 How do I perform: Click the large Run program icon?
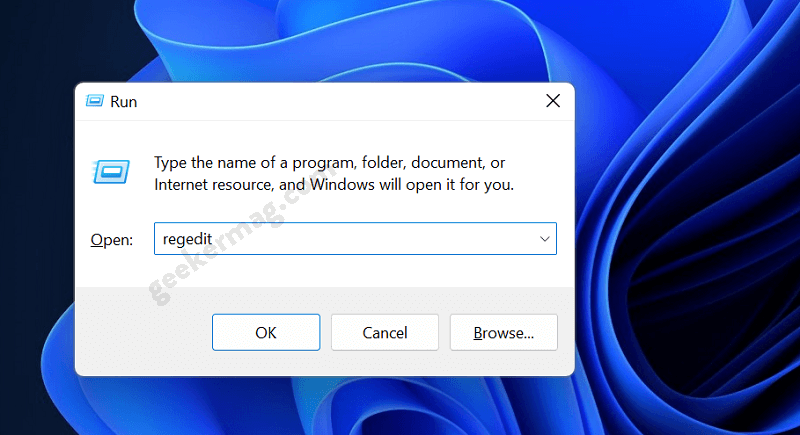tap(111, 171)
